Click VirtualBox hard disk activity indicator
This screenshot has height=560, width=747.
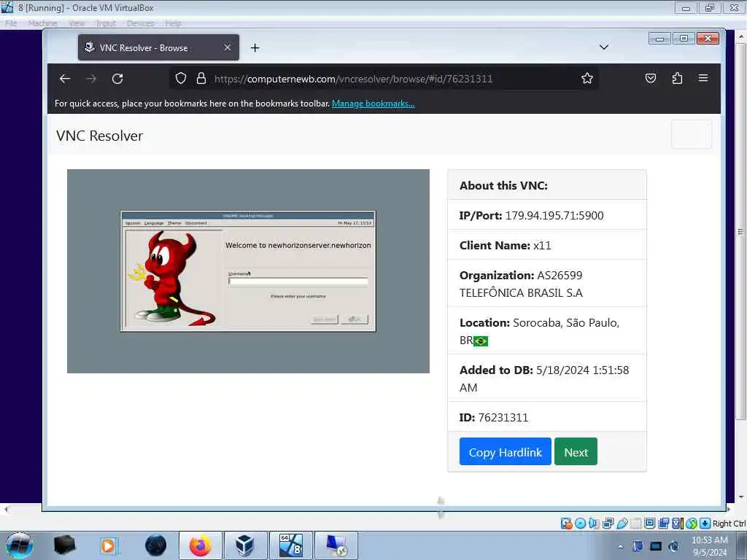coord(566,524)
